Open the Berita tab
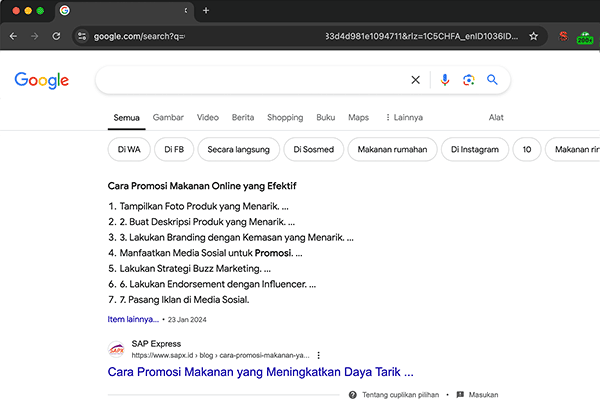 [243, 118]
